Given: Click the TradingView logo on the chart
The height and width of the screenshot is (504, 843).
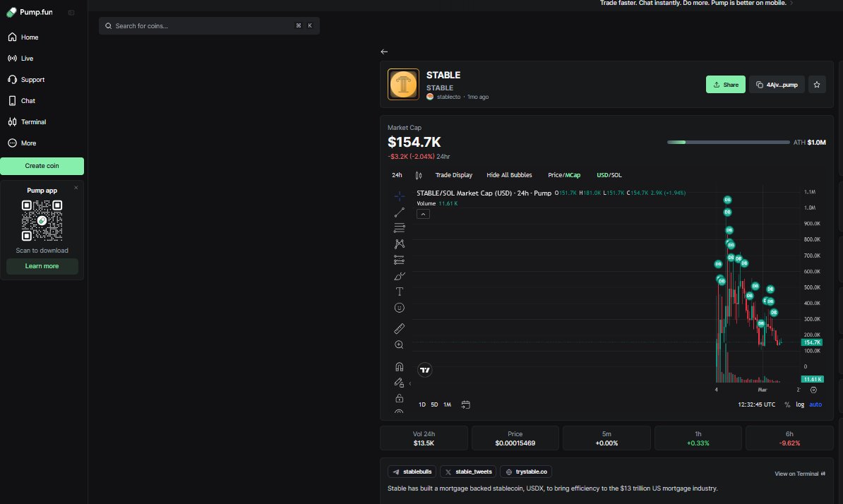Looking at the screenshot, I should click(425, 370).
